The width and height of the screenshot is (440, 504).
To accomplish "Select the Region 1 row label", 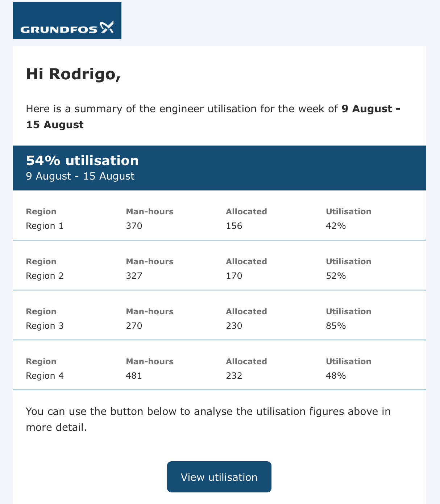I will pos(45,226).
